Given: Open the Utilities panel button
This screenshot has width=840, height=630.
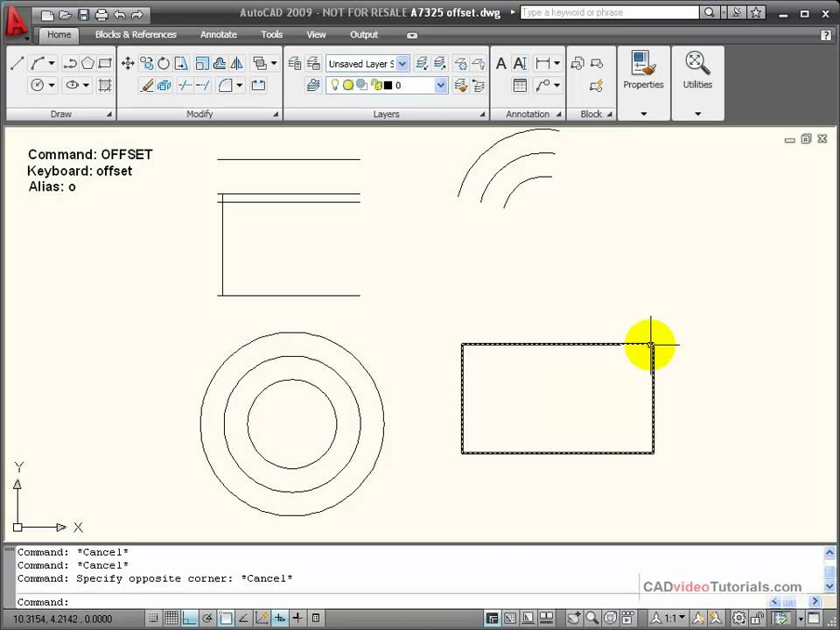Looking at the screenshot, I should coord(697,82).
